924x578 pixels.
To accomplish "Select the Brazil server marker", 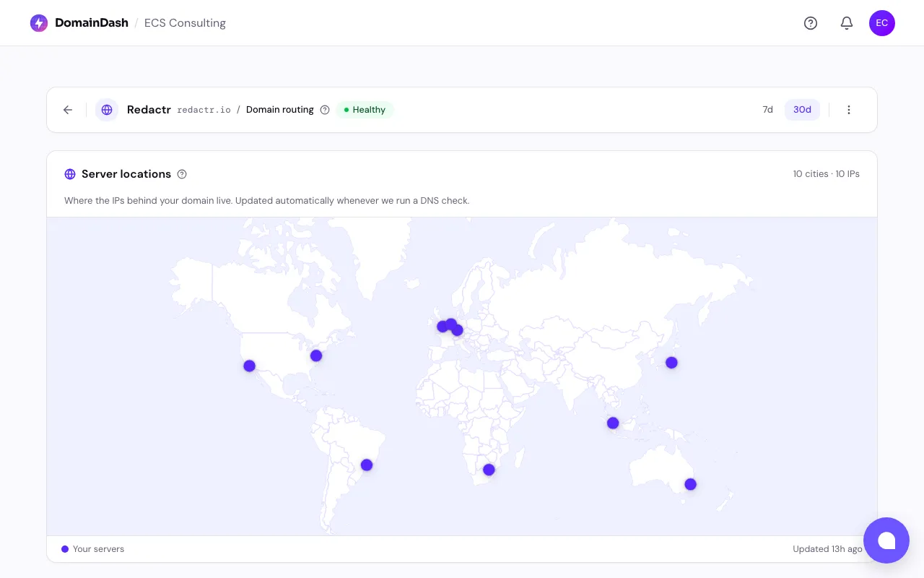I will (x=367, y=465).
